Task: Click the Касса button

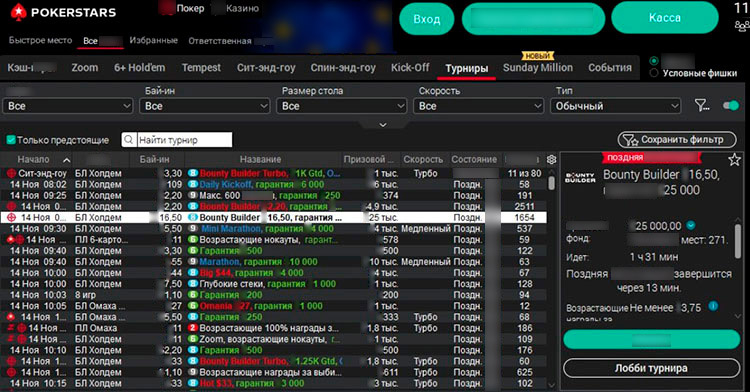Action: [x=665, y=18]
